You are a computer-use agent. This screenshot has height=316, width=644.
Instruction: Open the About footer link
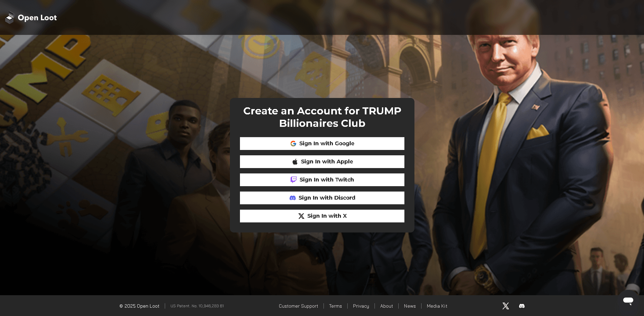coord(387,306)
